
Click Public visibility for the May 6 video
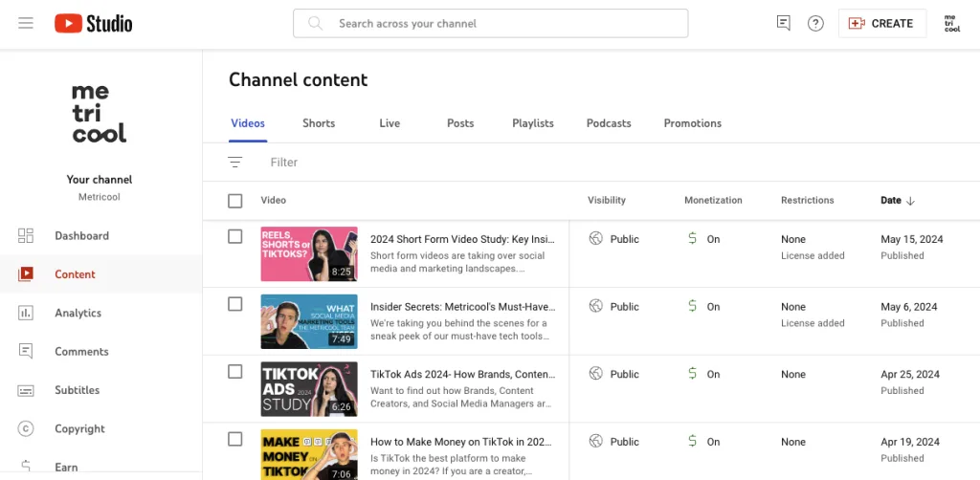tap(624, 307)
